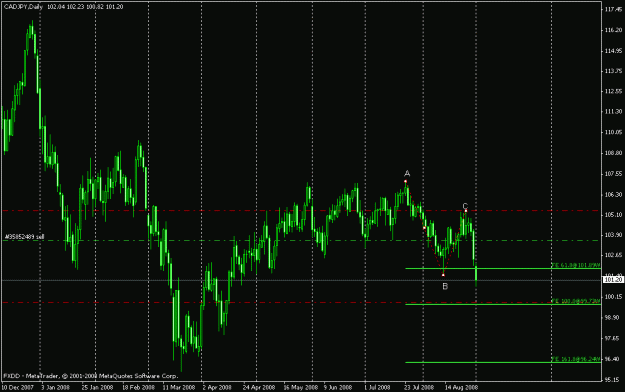This screenshot has height=392, width=625.
Task: Click the 102.65 price axis value
Action: click(613, 255)
